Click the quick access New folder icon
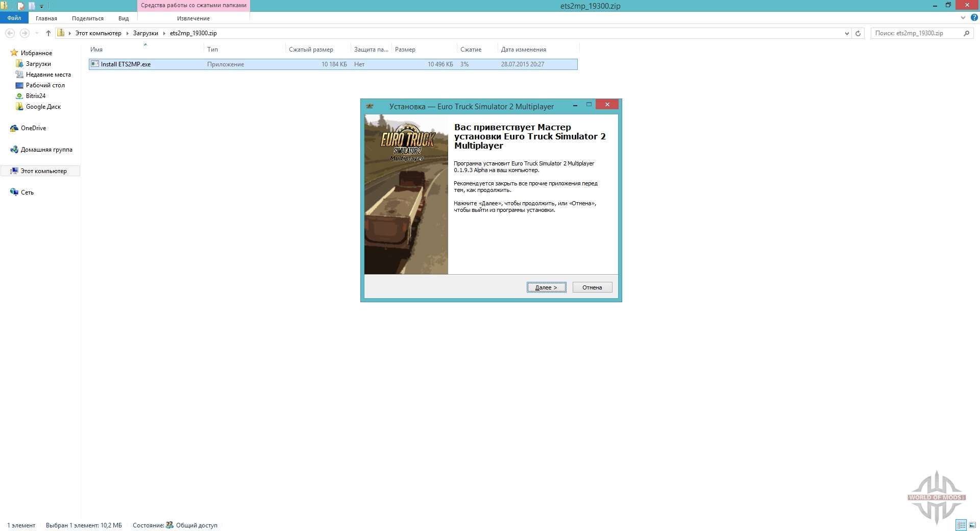Screen dimensions: 980x531 pyautogui.click(x=32, y=6)
